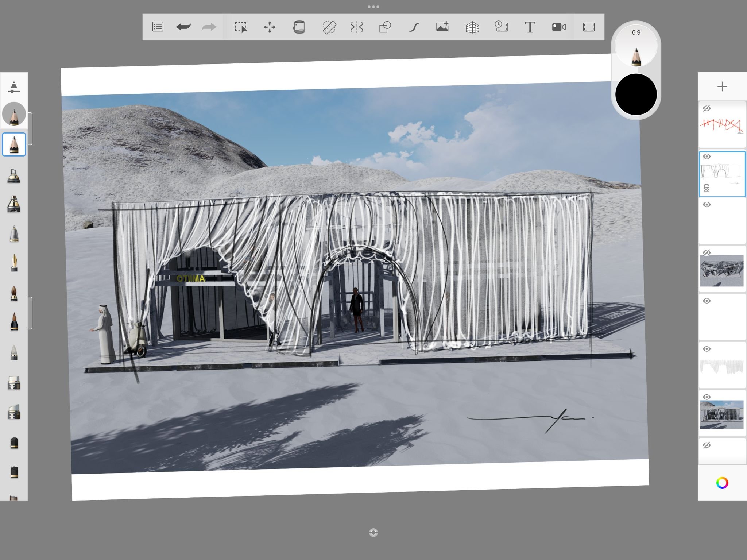Undo the last stroke
This screenshot has width=747, height=560.
click(x=183, y=27)
